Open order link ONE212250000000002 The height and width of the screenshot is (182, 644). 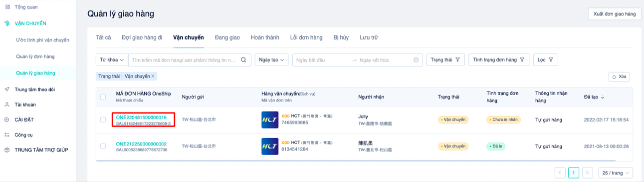[141, 143]
